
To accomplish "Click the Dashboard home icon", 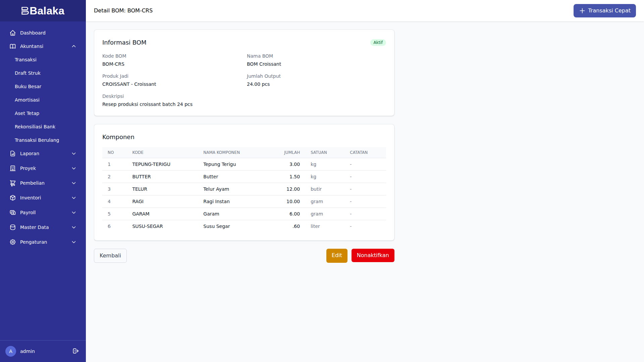I will [13, 33].
